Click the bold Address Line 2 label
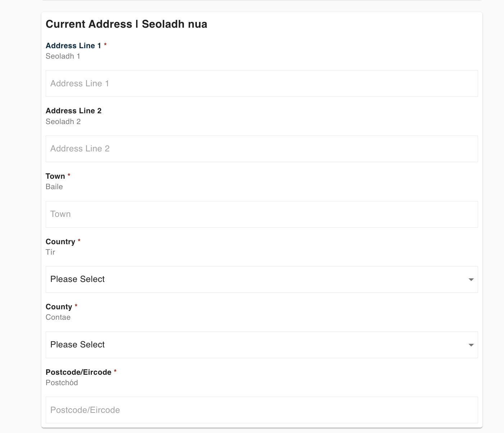Viewport: 504px width, 433px height. (x=73, y=111)
